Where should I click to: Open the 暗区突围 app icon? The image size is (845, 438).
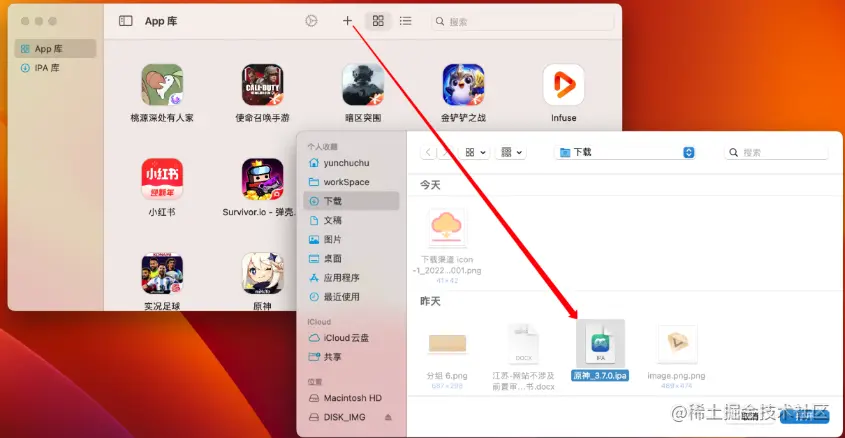[363, 85]
